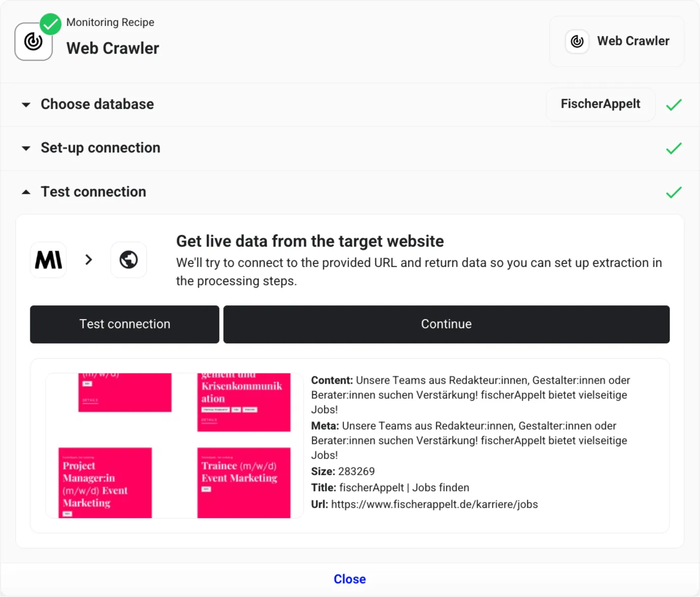Open the website preview screenshot thumbnail
700x597 pixels.
click(x=174, y=446)
